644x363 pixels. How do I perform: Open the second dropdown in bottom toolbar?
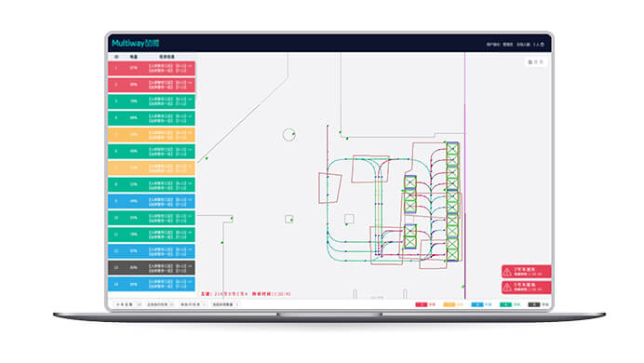click(160, 304)
